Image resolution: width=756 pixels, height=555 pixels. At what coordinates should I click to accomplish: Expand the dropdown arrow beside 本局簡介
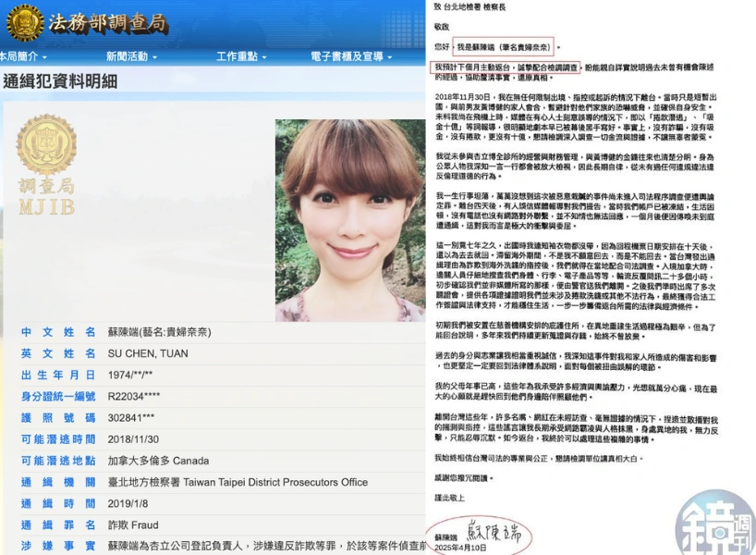(44, 57)
